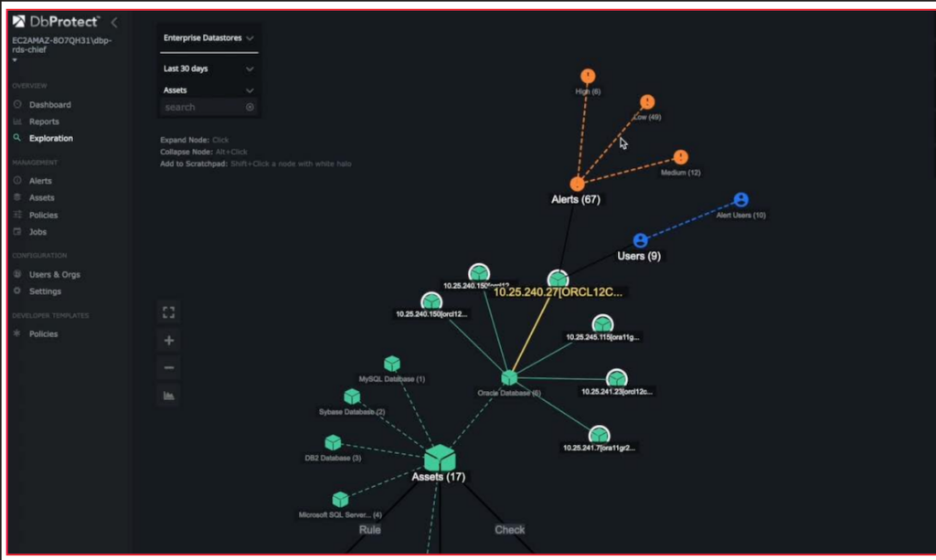Zoom out with the minus button
Image resolution: width=936 pixels, height=560 pixels.
click(x=168, y=367)
